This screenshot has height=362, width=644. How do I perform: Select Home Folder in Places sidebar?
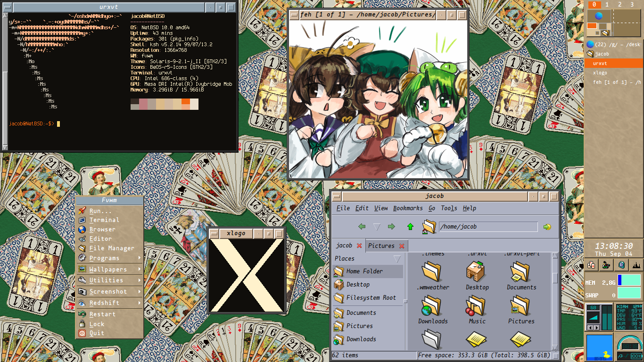(368, 271)
